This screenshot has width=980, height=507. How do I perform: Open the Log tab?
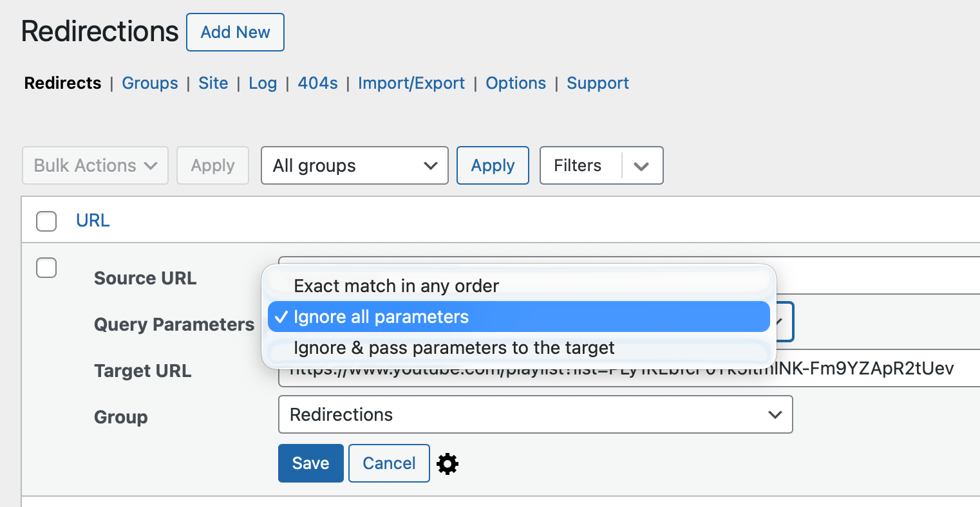[263, 83]
